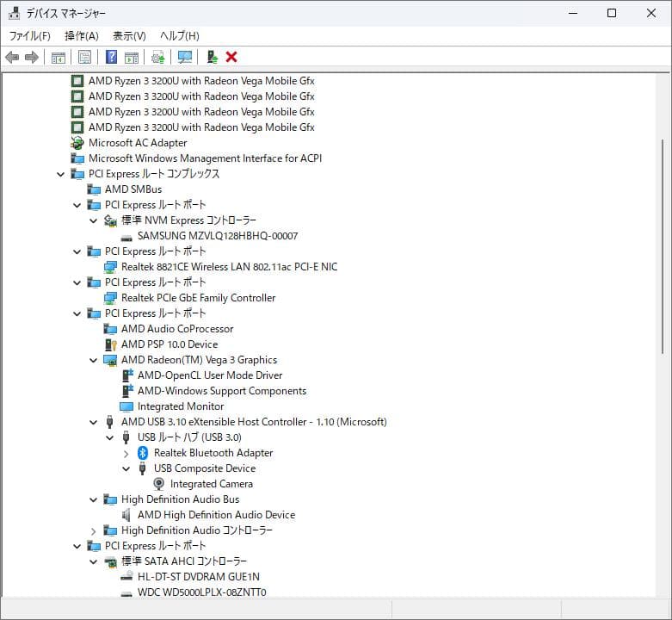This screenshot has height=620, width=672.
Task: Click the blue Help question-mark icon
Action: point(111,57)
